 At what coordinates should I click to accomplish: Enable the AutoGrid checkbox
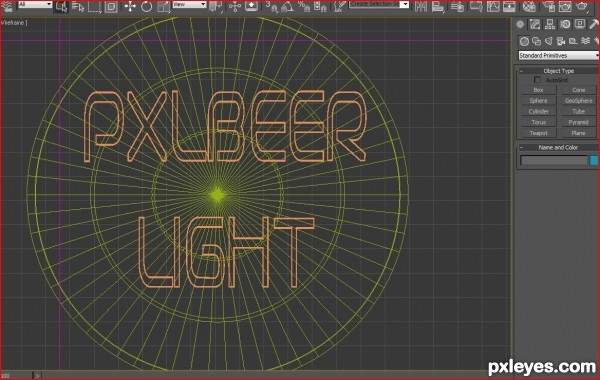click(x=537, y=80)
